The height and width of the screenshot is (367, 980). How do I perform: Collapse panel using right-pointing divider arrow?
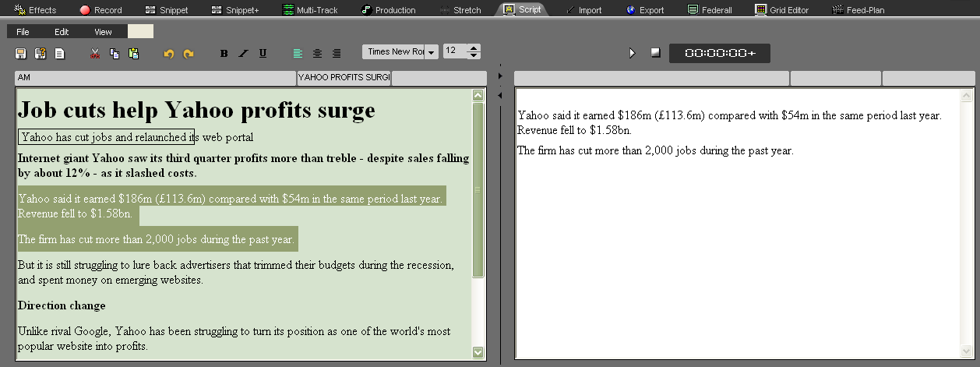click(500, 76)
